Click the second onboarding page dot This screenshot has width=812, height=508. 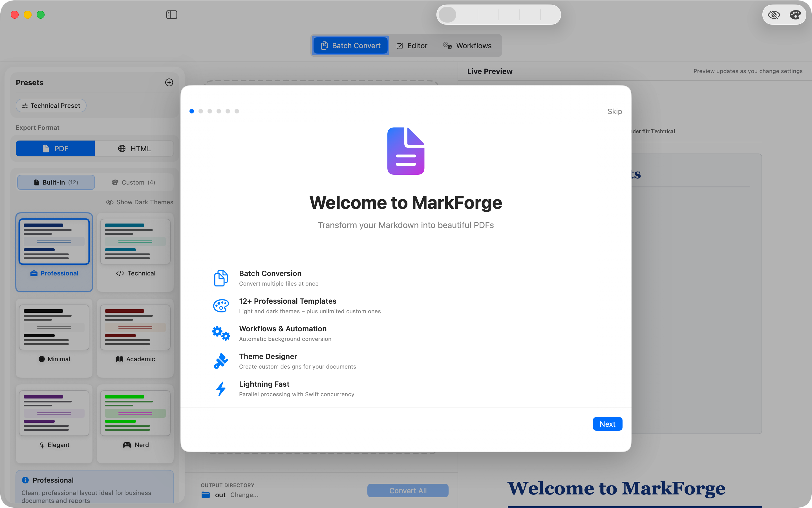[x=201, y=111]
